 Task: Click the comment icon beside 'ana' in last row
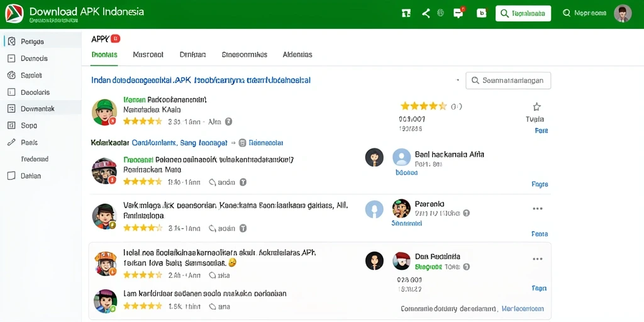tap(213, 306)
